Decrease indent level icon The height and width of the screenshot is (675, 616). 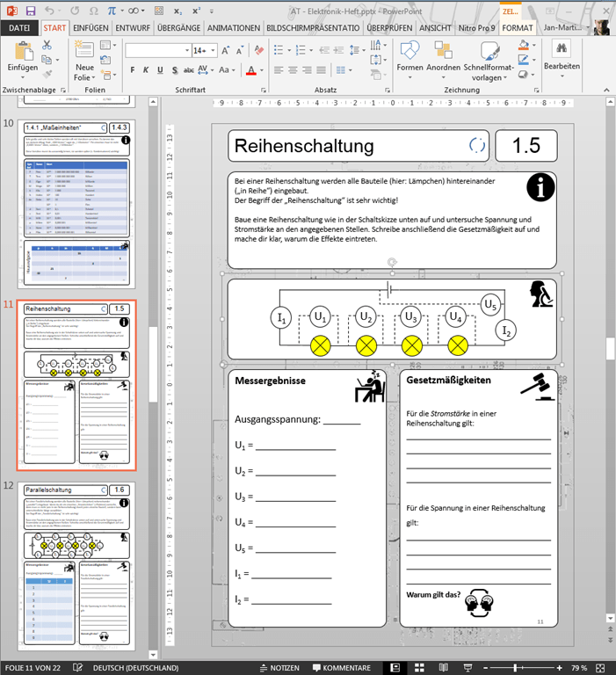pos(324,50)
